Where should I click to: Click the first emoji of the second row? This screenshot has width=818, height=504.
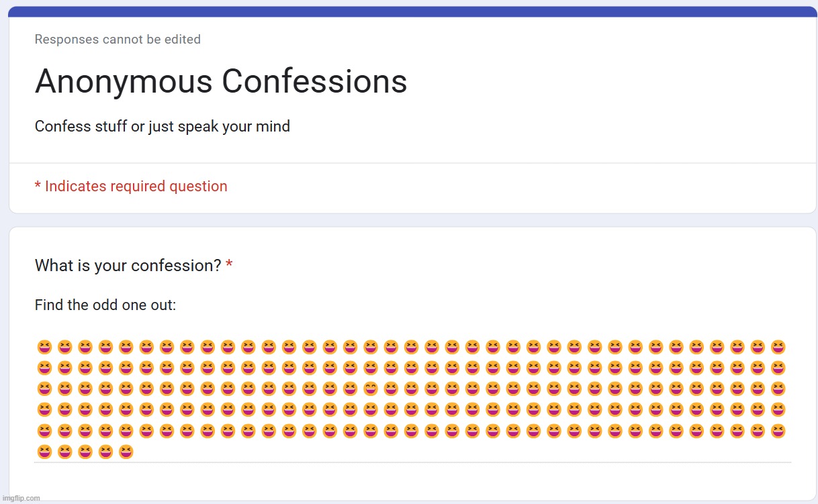(45, 368)
